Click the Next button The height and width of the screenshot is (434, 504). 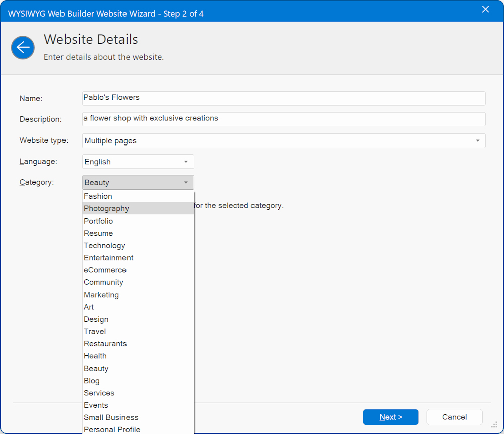391,417
